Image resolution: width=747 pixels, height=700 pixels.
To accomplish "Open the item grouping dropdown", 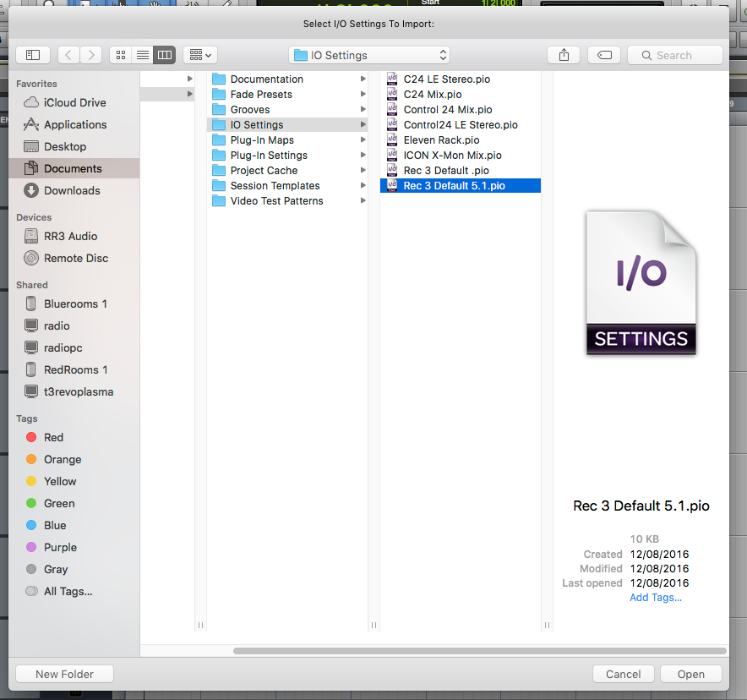I will click(200, 55).
